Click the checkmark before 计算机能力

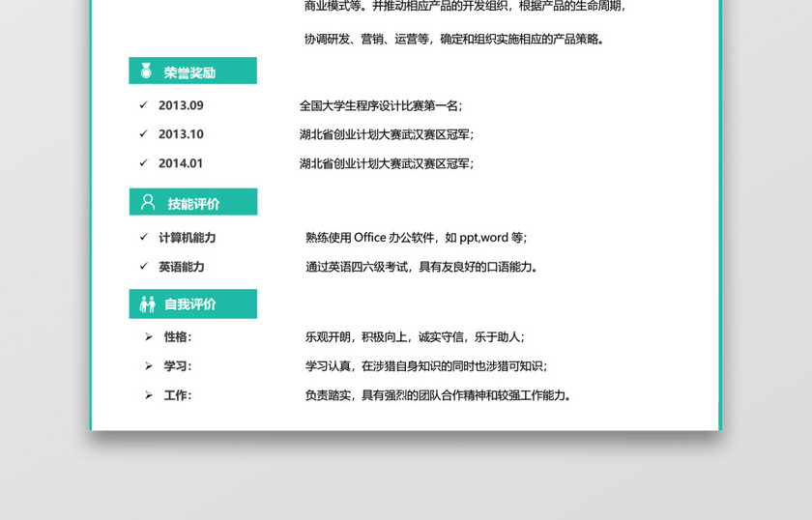pyautogui.click(x=143, y=237)
